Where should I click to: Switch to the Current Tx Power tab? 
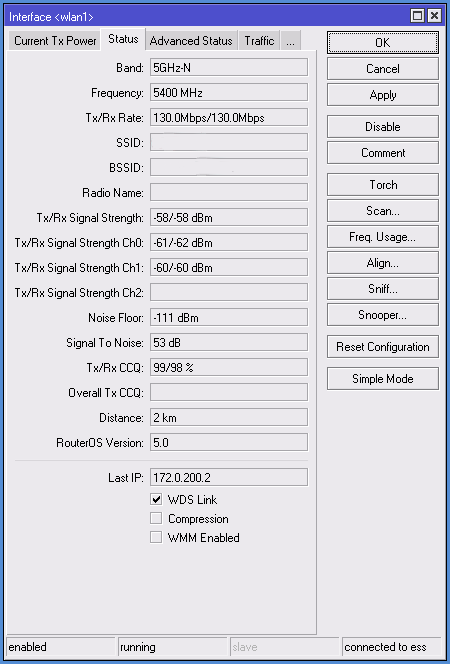pos(55,41)
